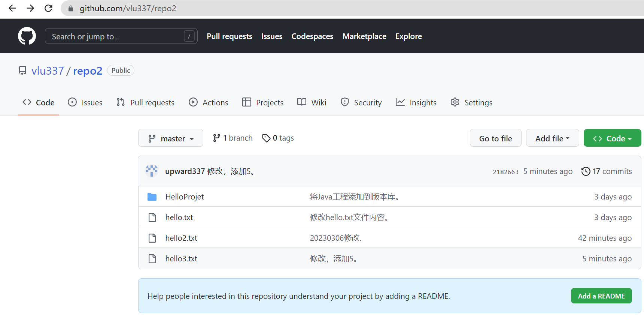Screen dimensions: 644x315
Task: Click the file icon for hello3.txt
Action: (152, 259)
